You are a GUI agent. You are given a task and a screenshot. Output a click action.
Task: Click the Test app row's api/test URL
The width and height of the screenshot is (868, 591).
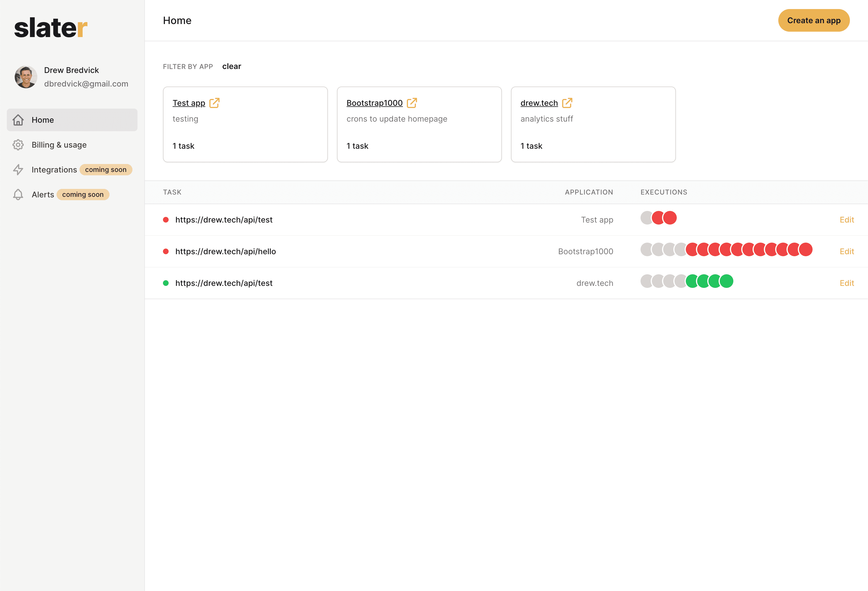[224, 219]
